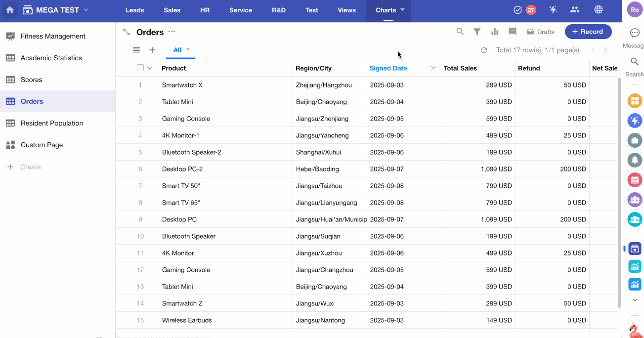Refresh the Orders table
644x338 pixels.
click(x=484, y=50)
